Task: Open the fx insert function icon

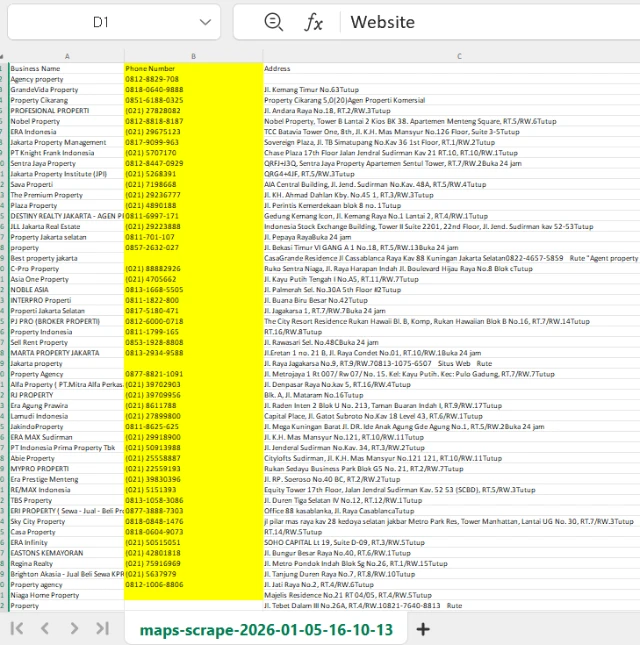Action: point(313,22)
